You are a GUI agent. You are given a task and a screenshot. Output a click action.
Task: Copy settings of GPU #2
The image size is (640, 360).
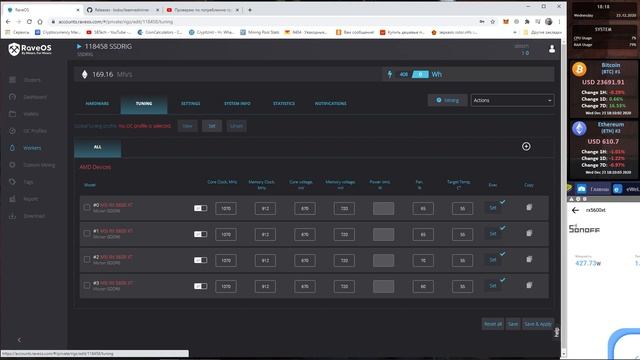tap(529, 259)
